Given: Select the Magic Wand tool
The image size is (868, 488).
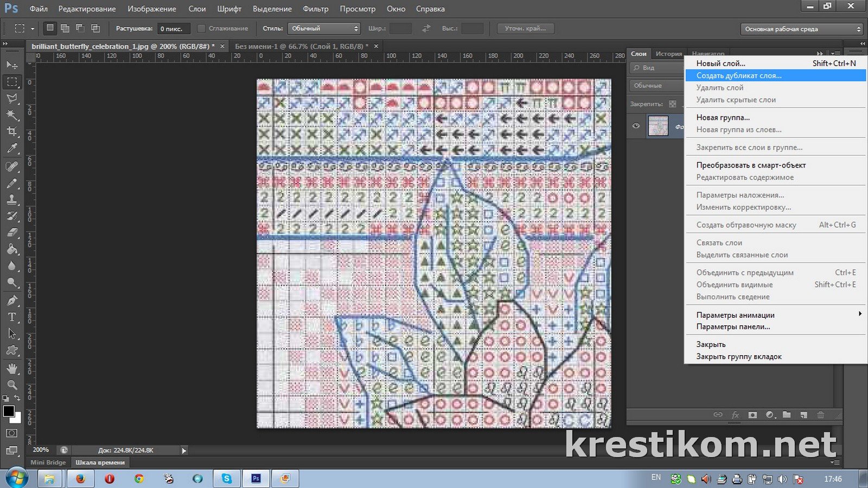Looking at the screenshot, I should [x=11, y=115].
